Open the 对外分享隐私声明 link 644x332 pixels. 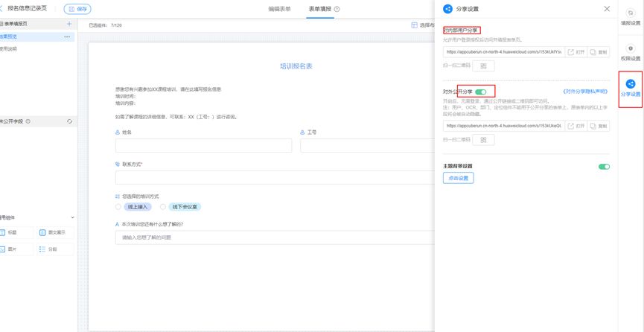pos(586,92)
